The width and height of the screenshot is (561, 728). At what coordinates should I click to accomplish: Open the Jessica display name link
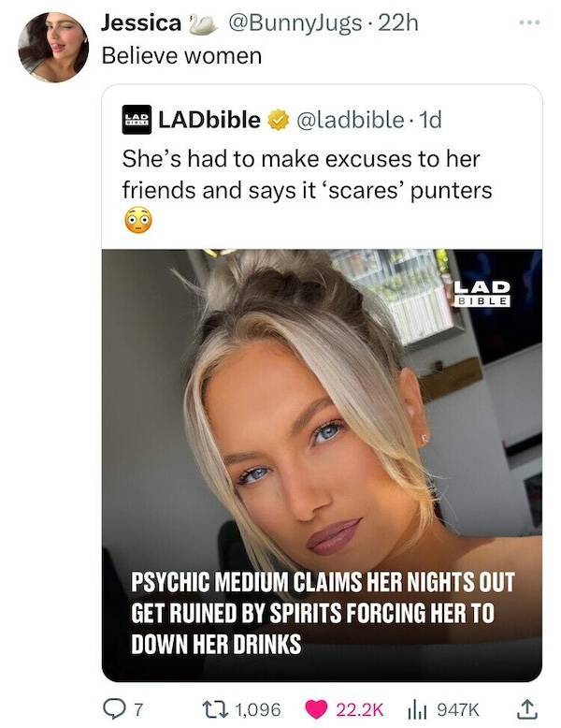coord(141,22)
